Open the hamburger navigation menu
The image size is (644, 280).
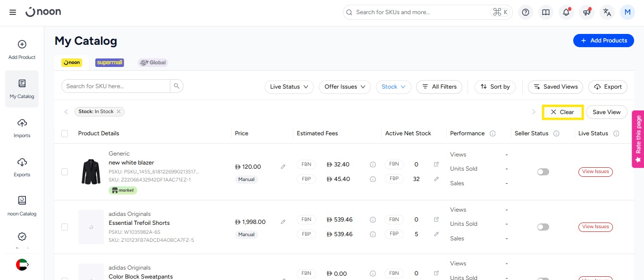(13, 12)
